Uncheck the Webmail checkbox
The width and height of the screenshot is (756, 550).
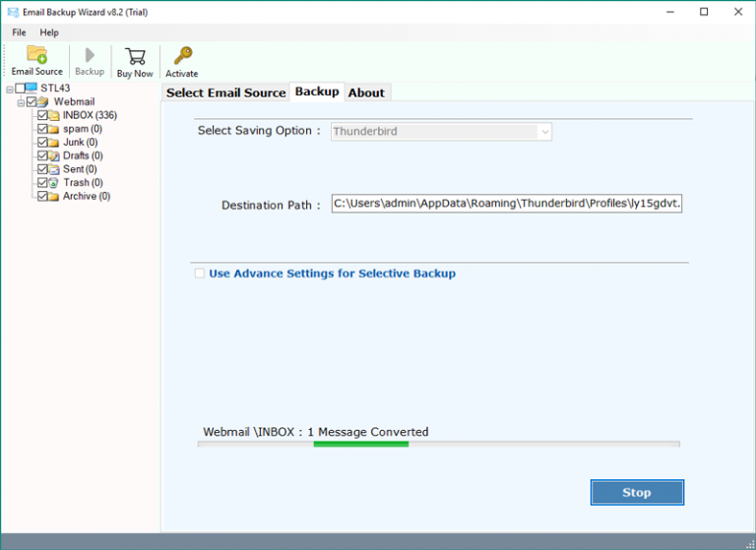31,101
